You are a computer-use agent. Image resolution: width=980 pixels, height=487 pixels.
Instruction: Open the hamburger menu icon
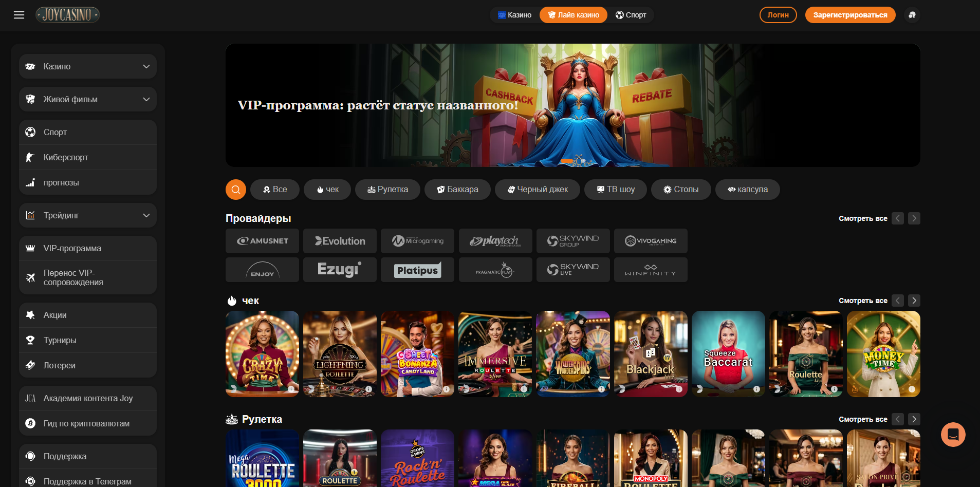(x=19, y=15)
